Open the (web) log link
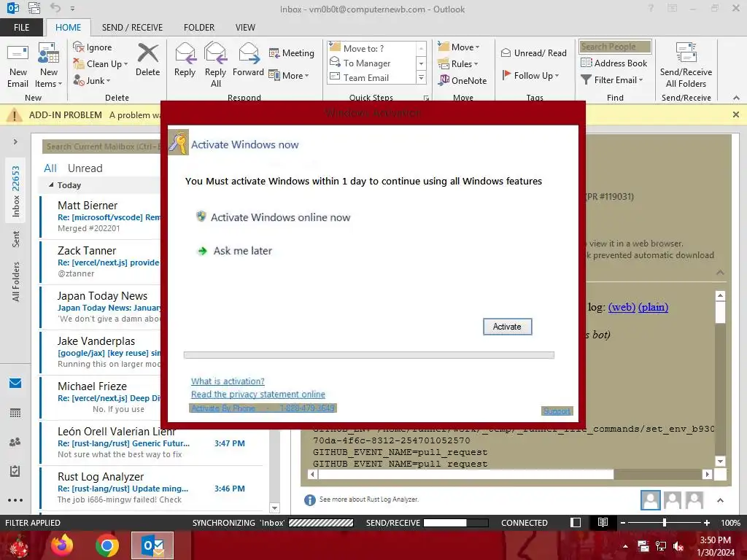Screen dimensions: 747x560 [622, 307]
